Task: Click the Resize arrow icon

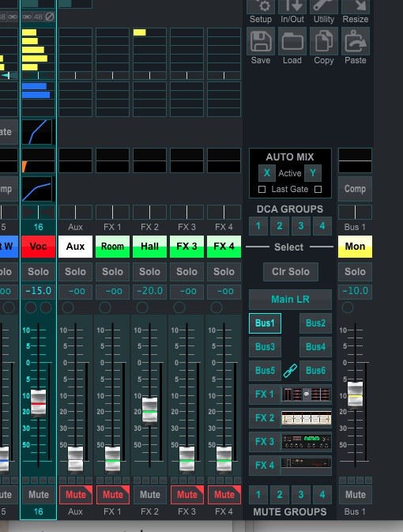Action: point(355,6)
